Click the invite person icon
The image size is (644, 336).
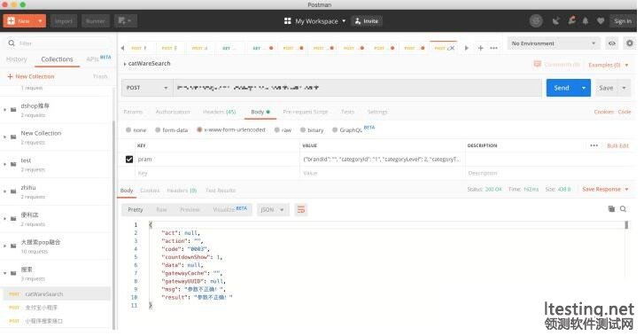358,21
